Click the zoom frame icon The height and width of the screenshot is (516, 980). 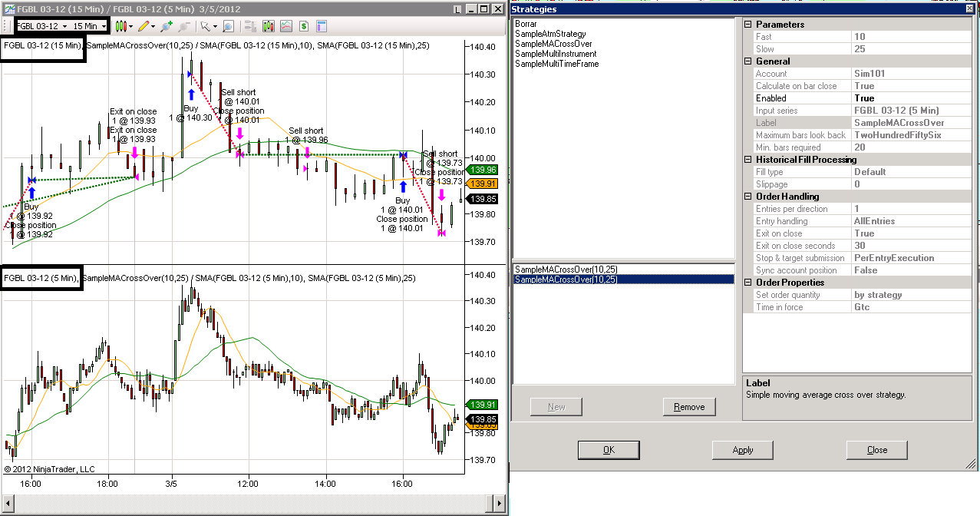tap(228, 26)
